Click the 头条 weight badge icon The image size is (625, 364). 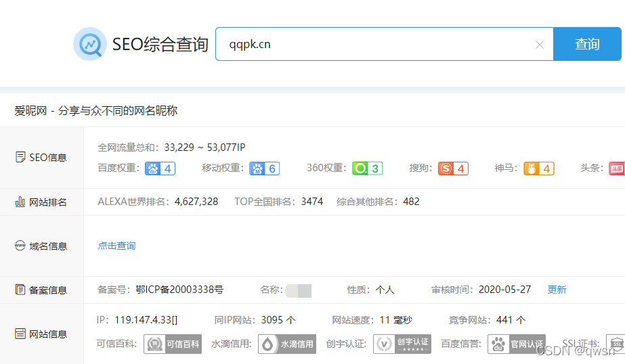[617, 168]
